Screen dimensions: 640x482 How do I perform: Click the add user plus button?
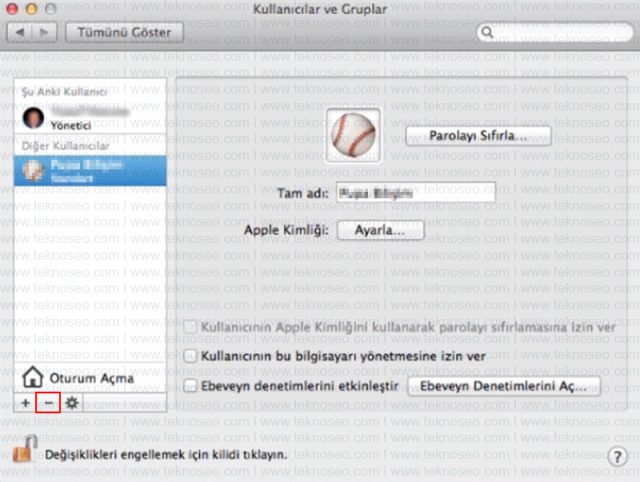pyautogui.click(x=25, y=403)
